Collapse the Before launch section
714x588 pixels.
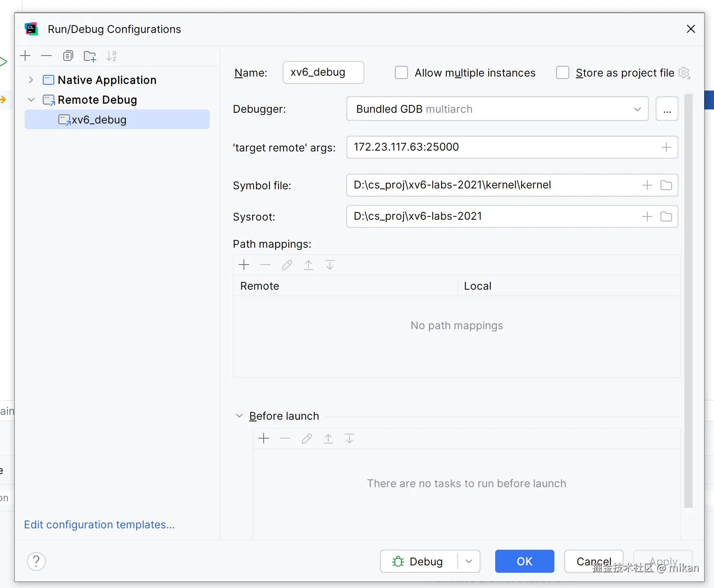coord(239,416)
